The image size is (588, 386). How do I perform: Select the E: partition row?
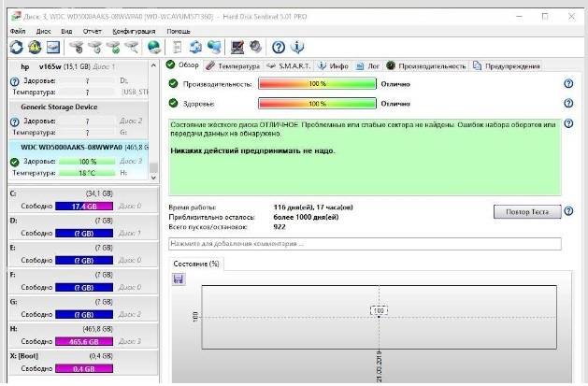(x=83, y=254)
